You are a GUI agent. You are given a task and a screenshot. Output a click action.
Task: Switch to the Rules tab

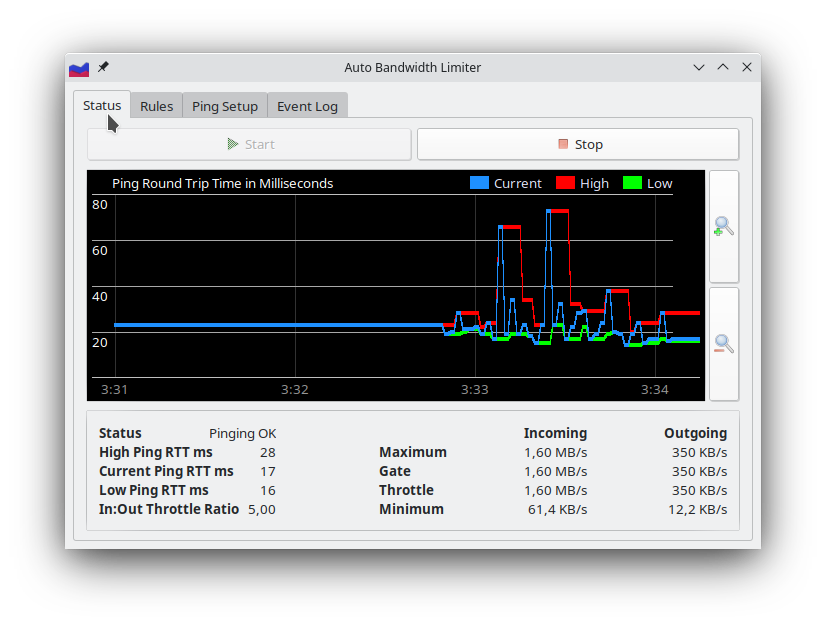(x=156, y=105)
